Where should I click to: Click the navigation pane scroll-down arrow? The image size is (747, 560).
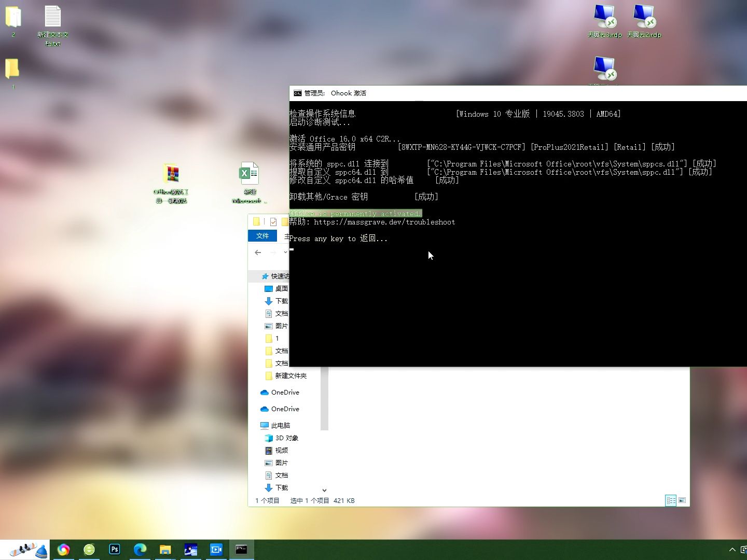(324, 490)
